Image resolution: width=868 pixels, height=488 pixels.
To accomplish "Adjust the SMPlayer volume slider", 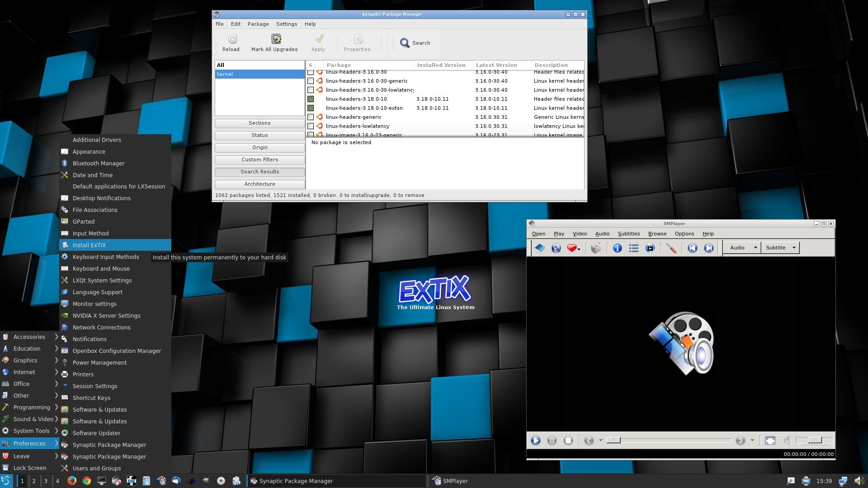I will pyautogui.click(x=814, y=441).
